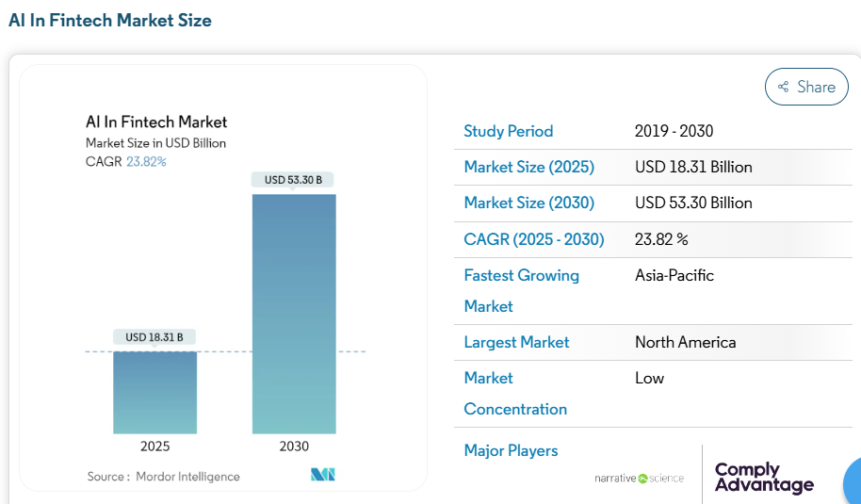
Task: Click the Share button
Action: [x=806, y=87]
